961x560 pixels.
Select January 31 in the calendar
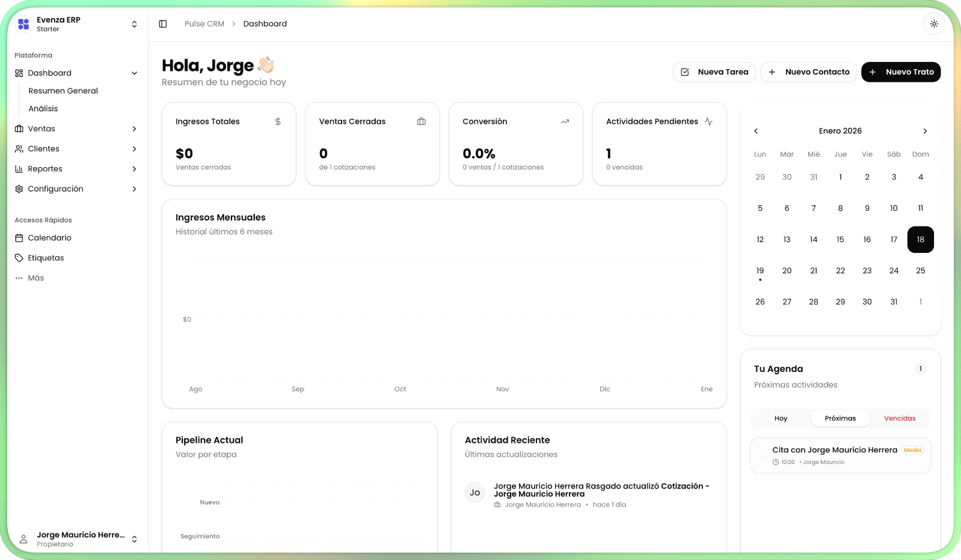[894, 302]
